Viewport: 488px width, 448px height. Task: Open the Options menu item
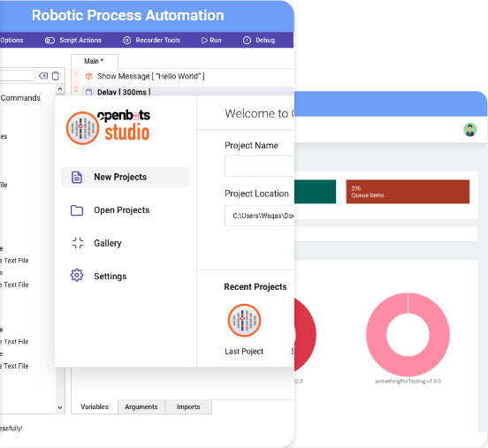(11, 40)
